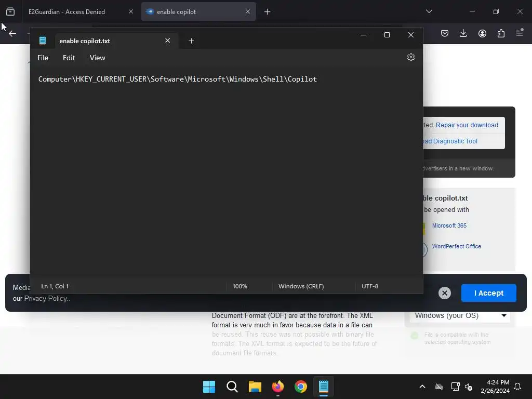The height and width of the screenshot is (399, 532).
Task: Open the File menu in Notepad
Action: 43,58
